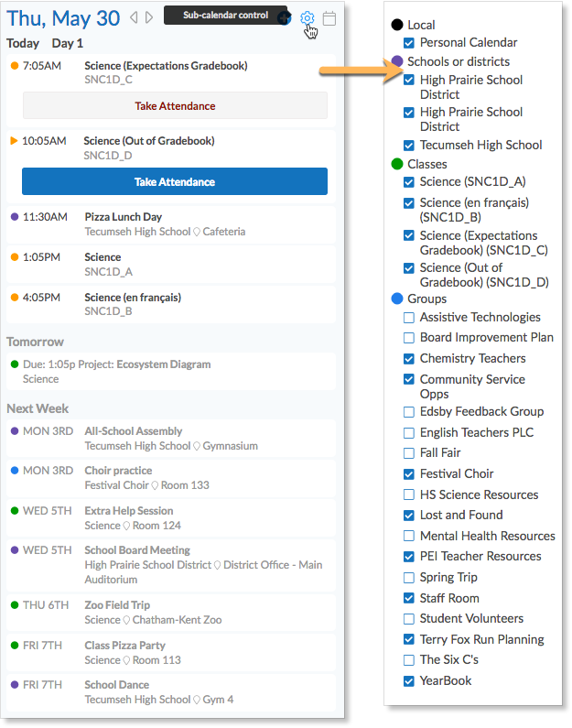Uncheck Chemistry Teachers group calendar
The height and width of the screenshot is (728, 572).
409,359
